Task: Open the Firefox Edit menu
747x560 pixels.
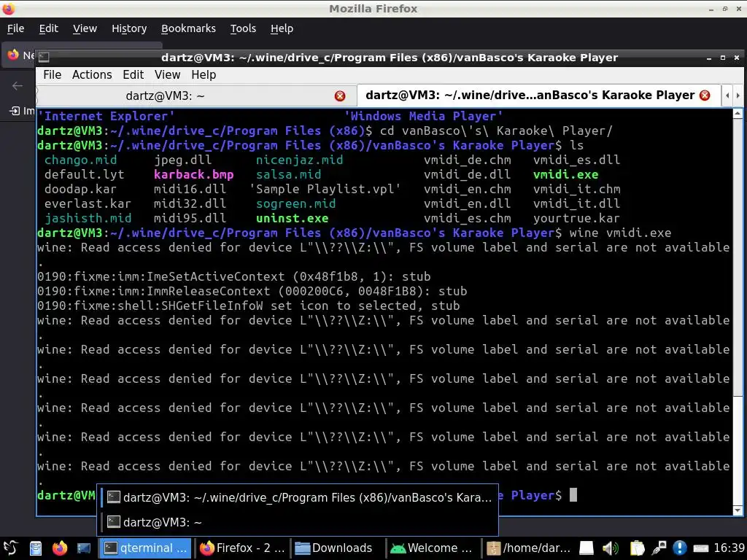Action: click(49, 28)
